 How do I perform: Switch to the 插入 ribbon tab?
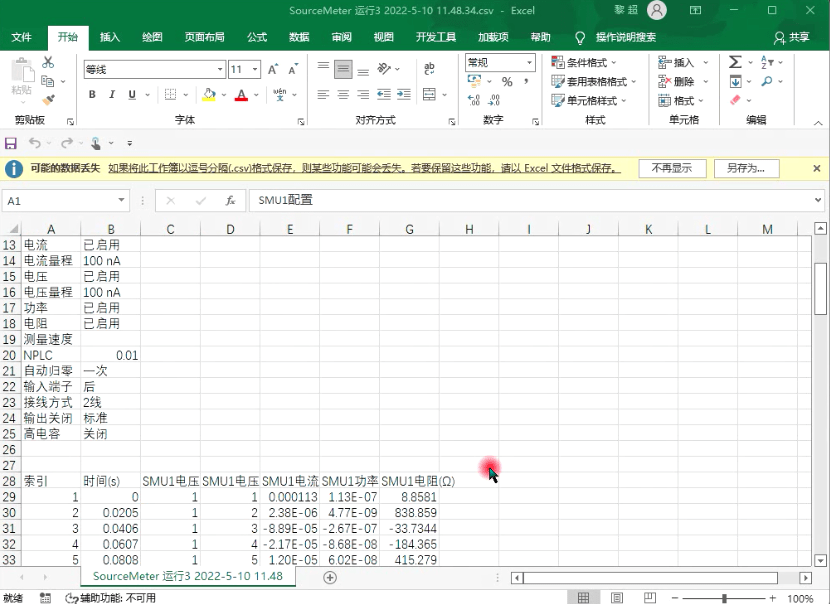tap(110, 37)
